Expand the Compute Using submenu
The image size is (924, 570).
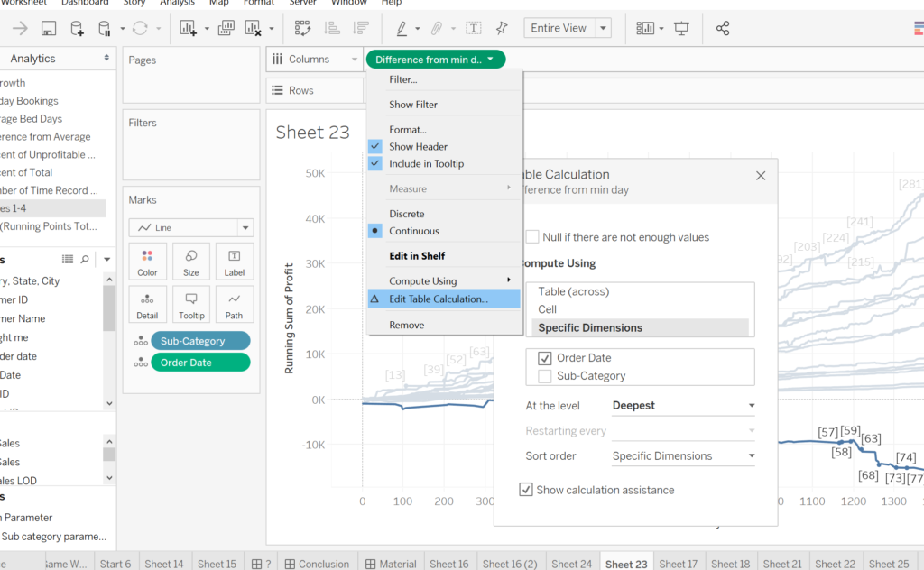click(x=444, y=280)
